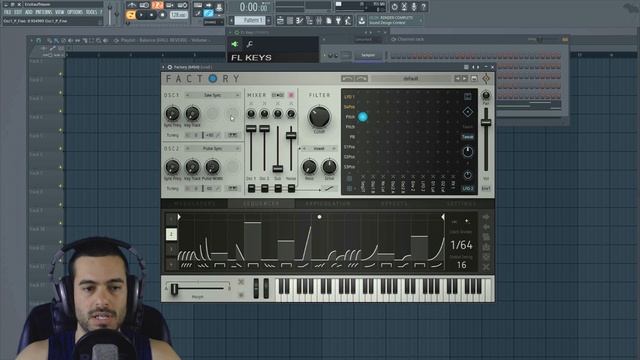Open the OPTIONS menu

75,12
